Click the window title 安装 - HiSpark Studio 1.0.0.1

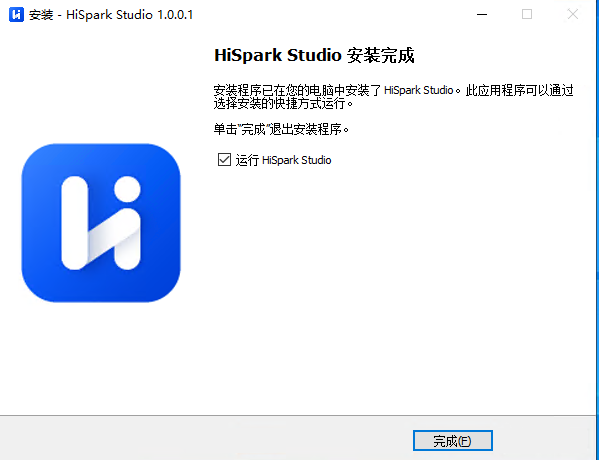tap(111, 15)
